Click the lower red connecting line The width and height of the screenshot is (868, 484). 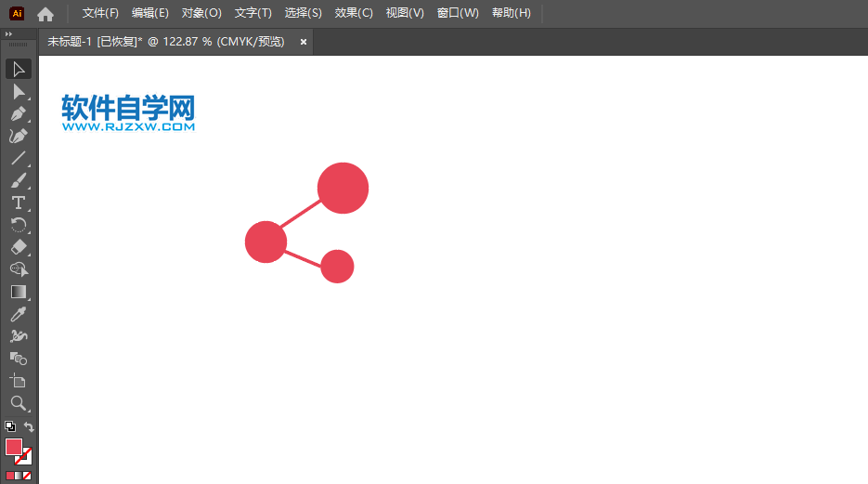tap(303, 259)
